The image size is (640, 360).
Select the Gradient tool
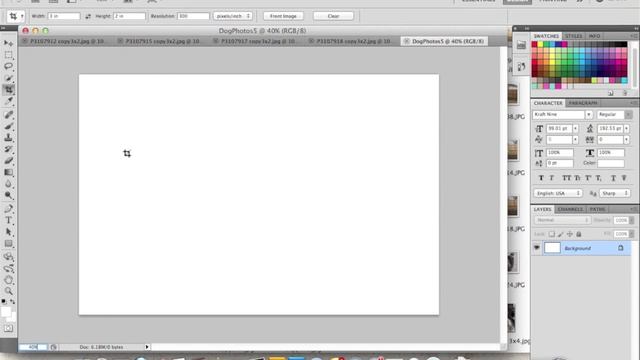pyautogui.click(x=8, y=172)
